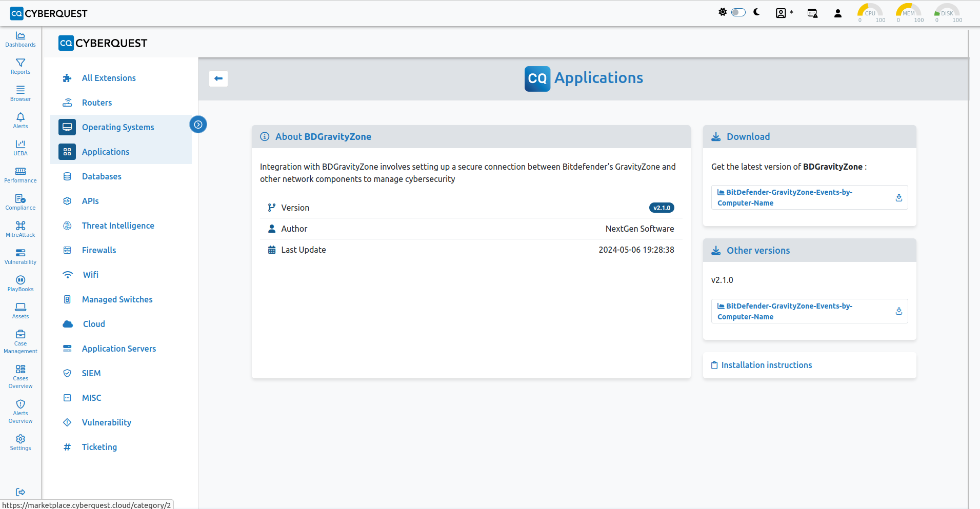Click the CyberQuest logo in top bar
The height and width of the screenshot is (509, 980).
click(x=49, y=13)
